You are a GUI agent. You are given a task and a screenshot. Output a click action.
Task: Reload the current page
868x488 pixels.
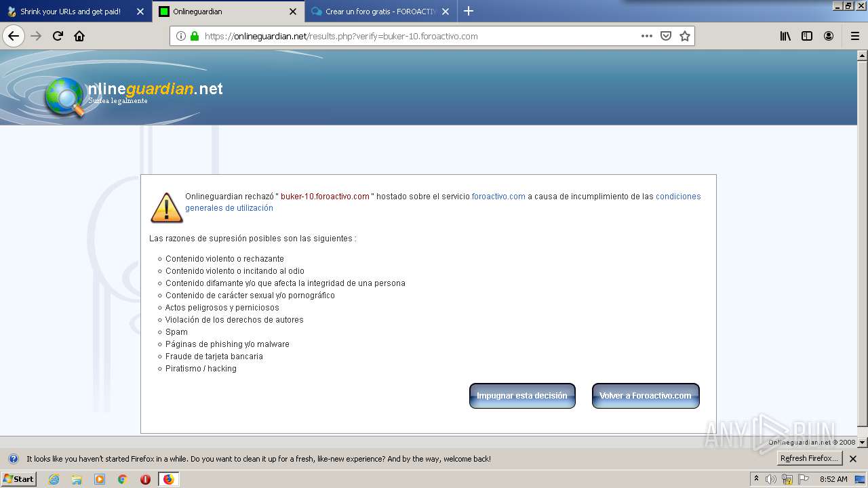click(58, 36)
